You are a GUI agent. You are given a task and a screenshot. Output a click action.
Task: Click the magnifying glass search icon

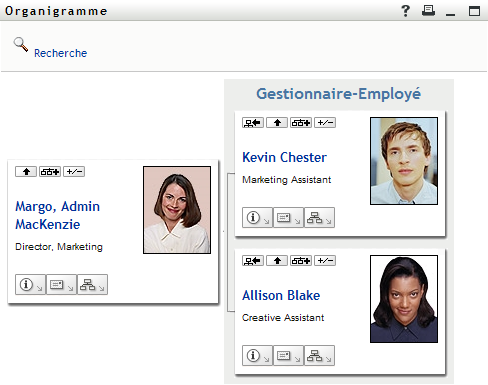(x=21, y=45)
